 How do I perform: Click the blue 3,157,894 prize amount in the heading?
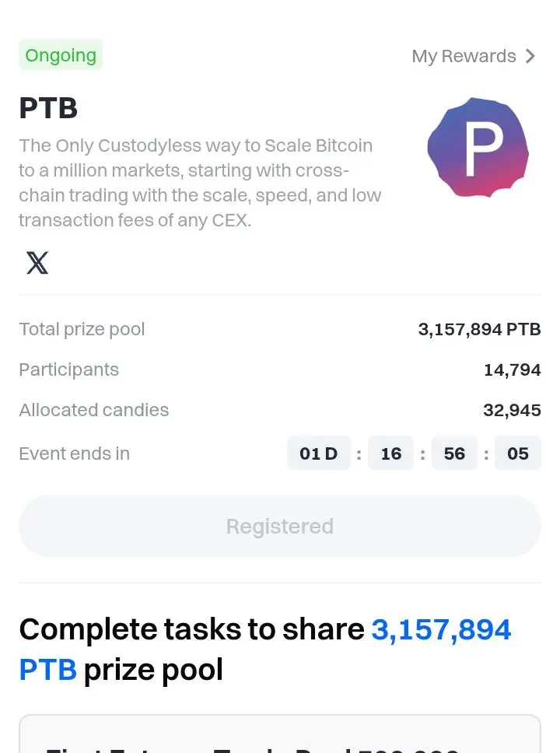pos(441,629)
